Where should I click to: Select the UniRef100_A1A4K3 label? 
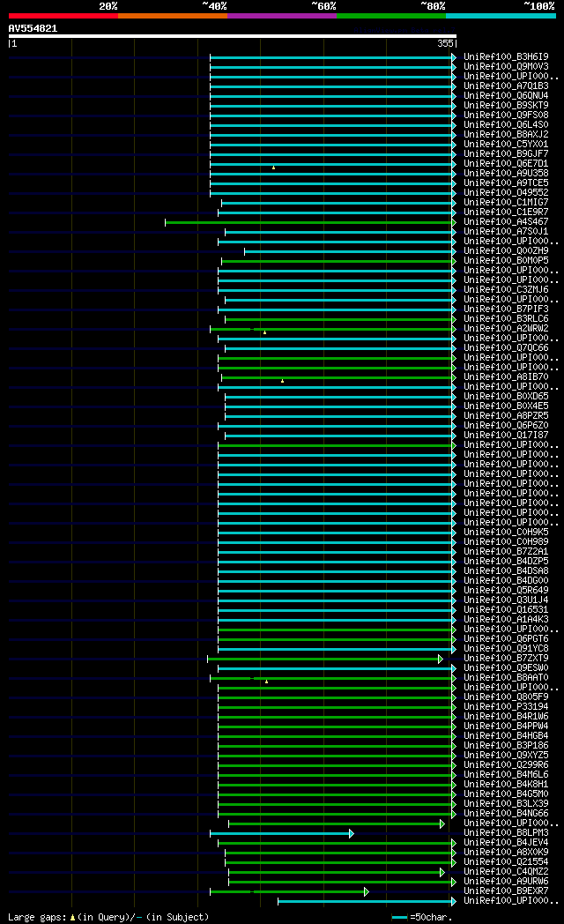coord(506,620)
